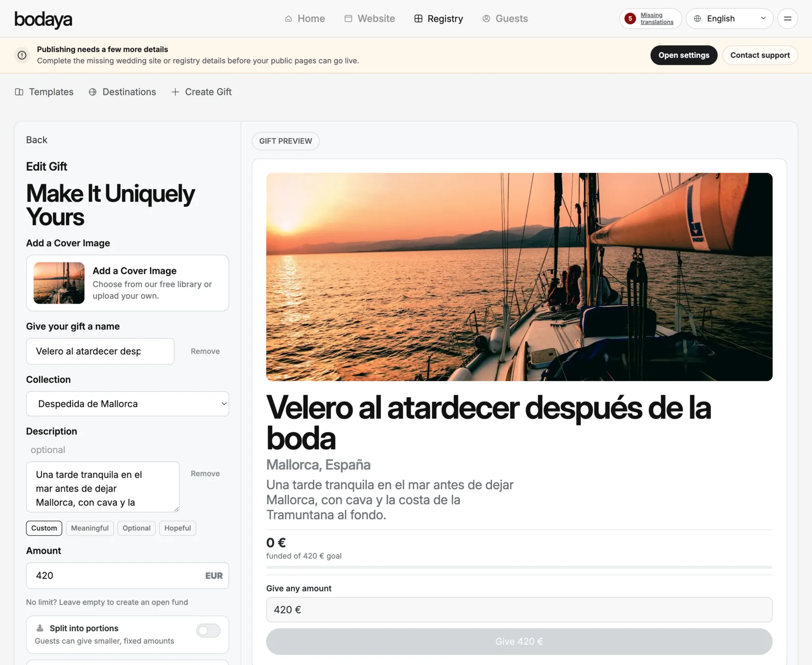This screenshot has width=812, height=665.
Task: Open the English language dropdown
Action: (x=729, y=19)
